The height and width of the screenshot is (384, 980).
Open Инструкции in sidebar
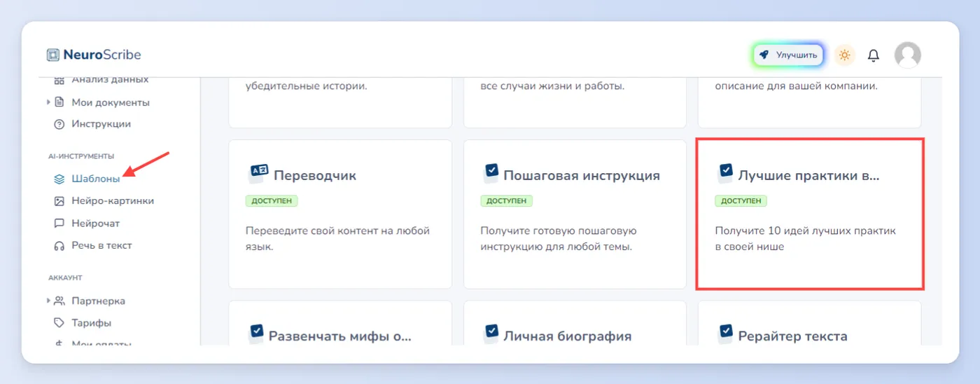[101, 124]
